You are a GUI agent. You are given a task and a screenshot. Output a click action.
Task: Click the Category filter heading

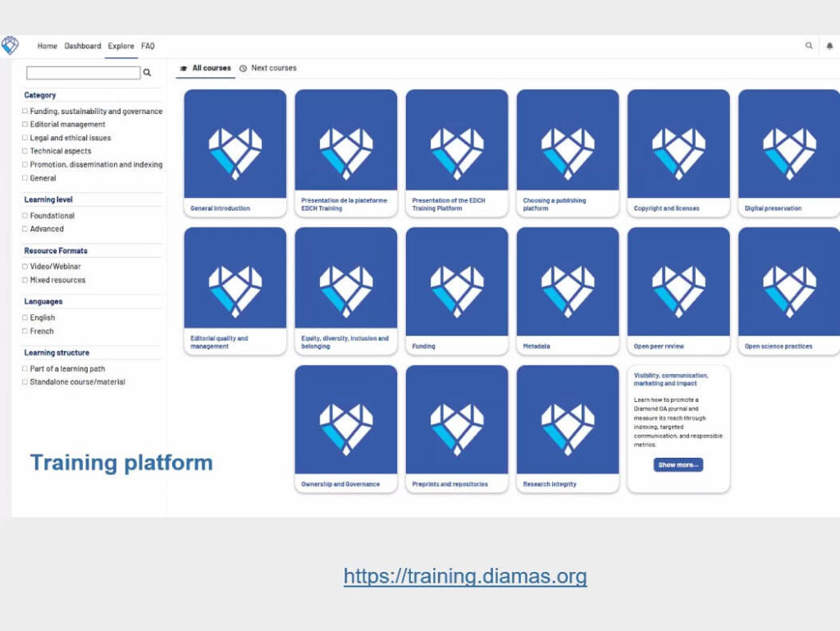[x=39, y=95]
